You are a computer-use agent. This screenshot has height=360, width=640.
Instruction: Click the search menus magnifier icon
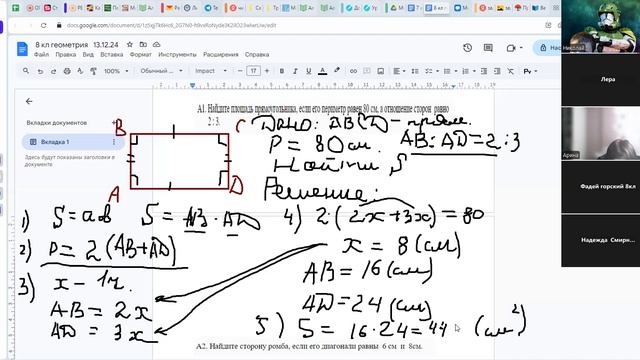26,71
